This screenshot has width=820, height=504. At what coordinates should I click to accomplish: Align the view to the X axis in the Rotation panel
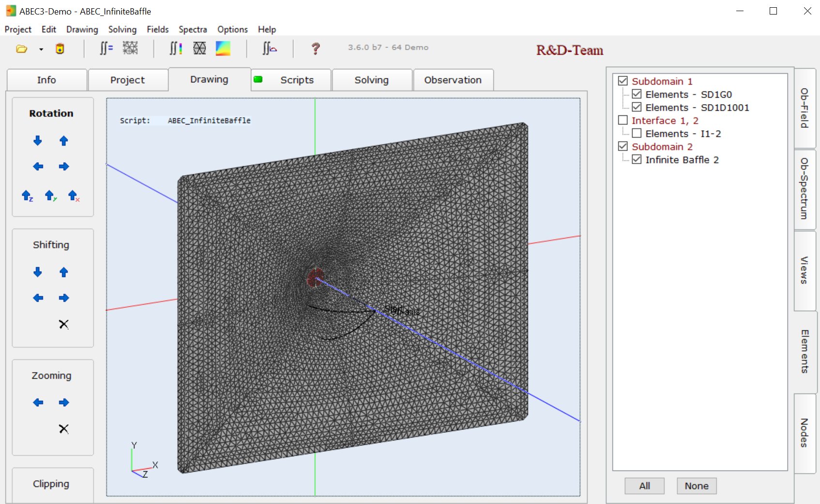pos(74,196)
